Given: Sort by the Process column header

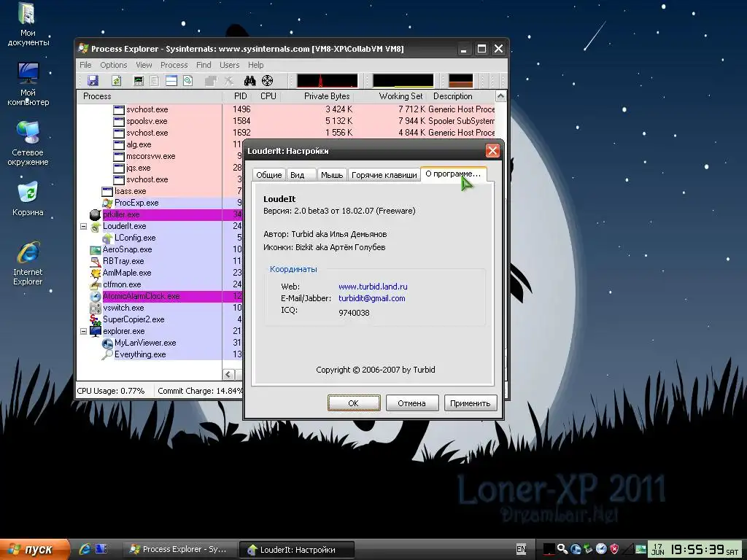Looking at the screenshot, I should (x=150, y=96).
